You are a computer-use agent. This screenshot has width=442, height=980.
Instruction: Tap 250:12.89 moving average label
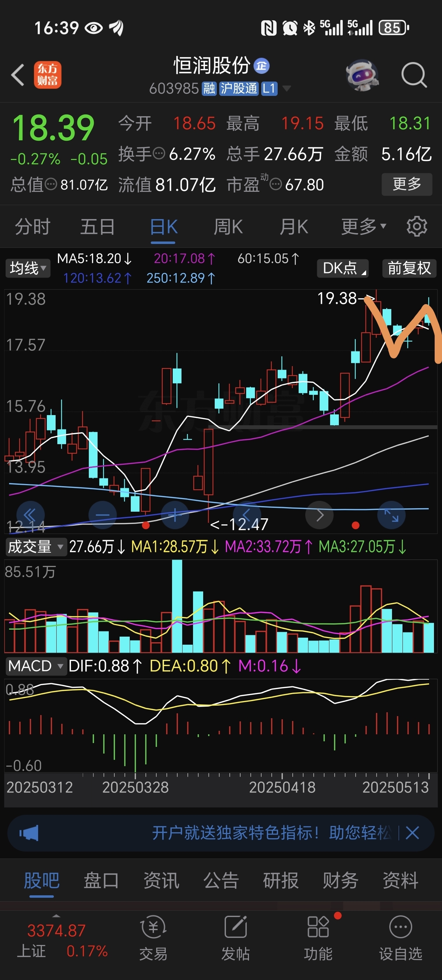click(x=181, y=278)
